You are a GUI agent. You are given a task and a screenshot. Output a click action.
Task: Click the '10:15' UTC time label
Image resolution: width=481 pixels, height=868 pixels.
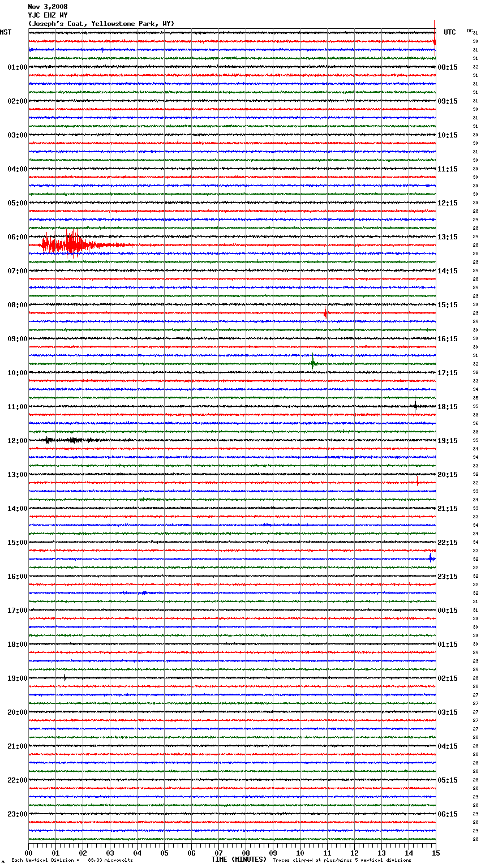(448, 135)
